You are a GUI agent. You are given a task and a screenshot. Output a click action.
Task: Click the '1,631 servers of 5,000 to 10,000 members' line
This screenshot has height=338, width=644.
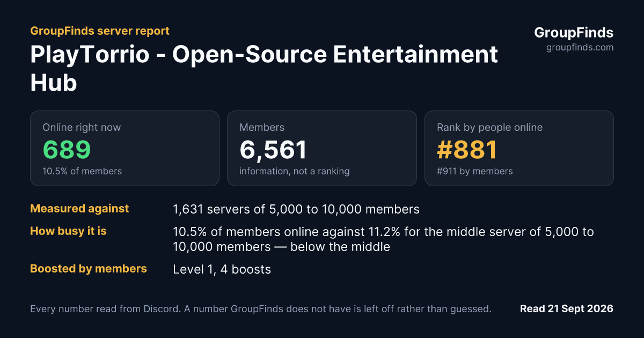point(296,209)
